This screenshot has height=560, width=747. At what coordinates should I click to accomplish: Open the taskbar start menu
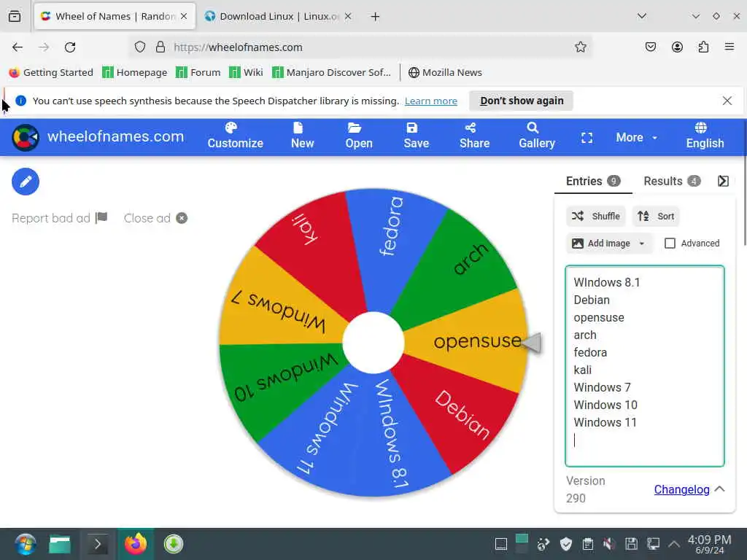tap(26, 544)
